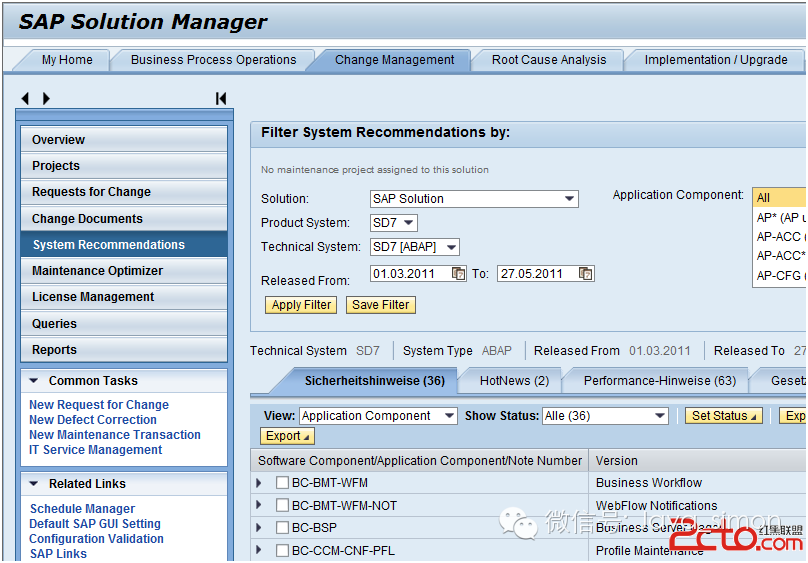Open the Configuration Validation link
Image resolution: width=808 pixels, height=563 pixels.
pyautogui.click(x=96, y=539)
